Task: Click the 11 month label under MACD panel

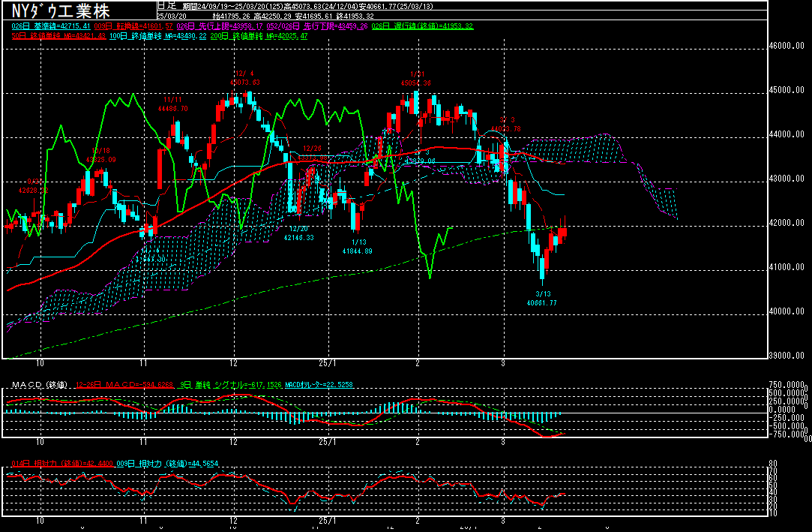Action: pyautogui.click(x=143, y=442)
